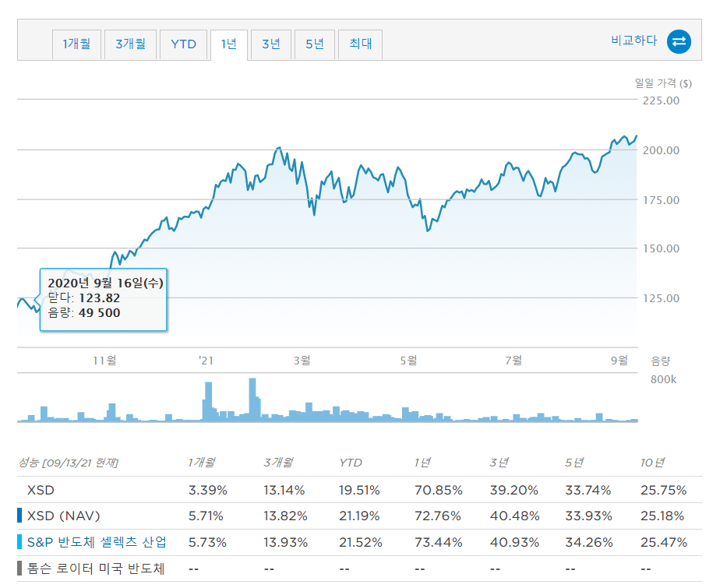Viewport: 727px width, 588px height.
Task: Click the 225.00 price axis label
Action: click(661, 100)
